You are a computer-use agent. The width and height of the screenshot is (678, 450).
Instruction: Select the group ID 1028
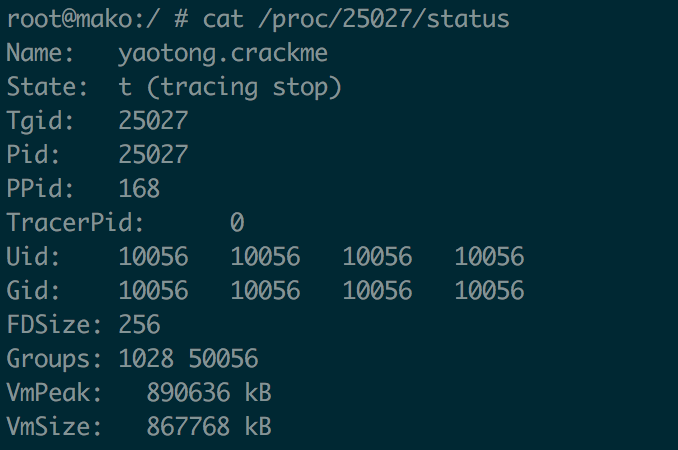pos(146,359)
